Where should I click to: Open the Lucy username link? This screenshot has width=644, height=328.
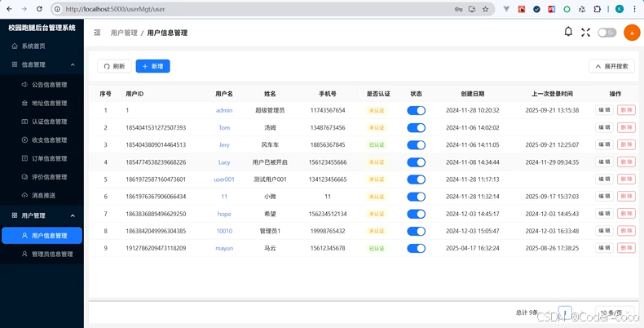click(224, 162)
